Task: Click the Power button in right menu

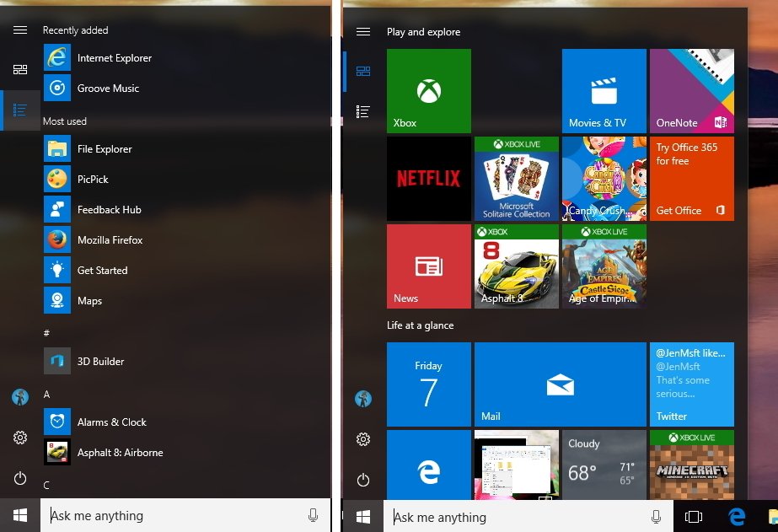Action: point(363,480)
